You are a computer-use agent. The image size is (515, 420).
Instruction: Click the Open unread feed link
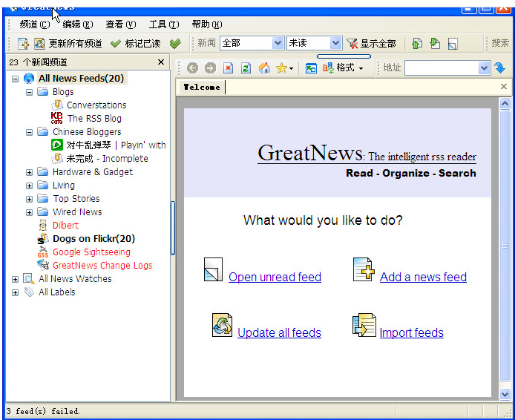275,277
